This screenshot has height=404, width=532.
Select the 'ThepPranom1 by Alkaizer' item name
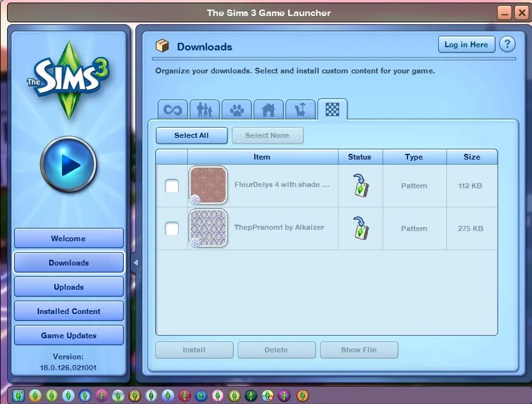[279, 227]
